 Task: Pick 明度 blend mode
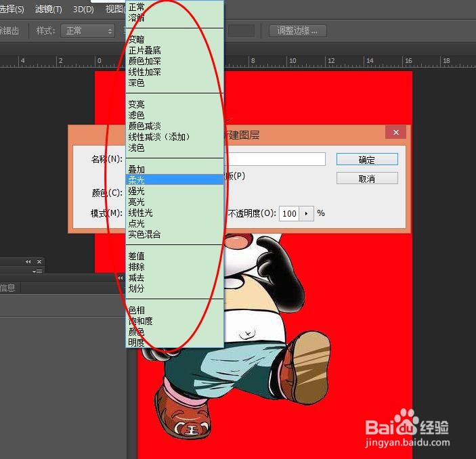[175, 343]
